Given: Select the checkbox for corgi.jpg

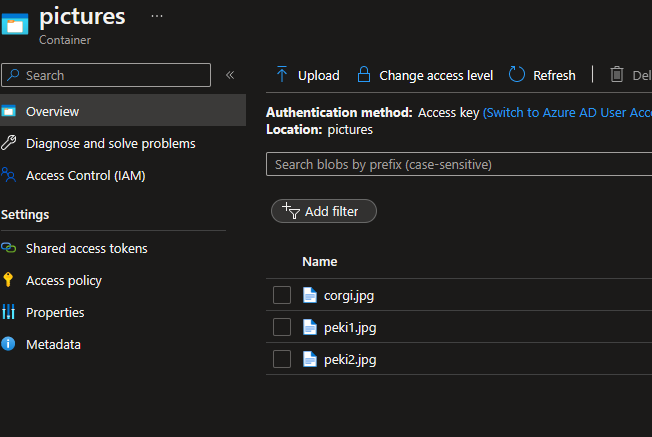Looking at the screenshot, I should coord(282,295).
